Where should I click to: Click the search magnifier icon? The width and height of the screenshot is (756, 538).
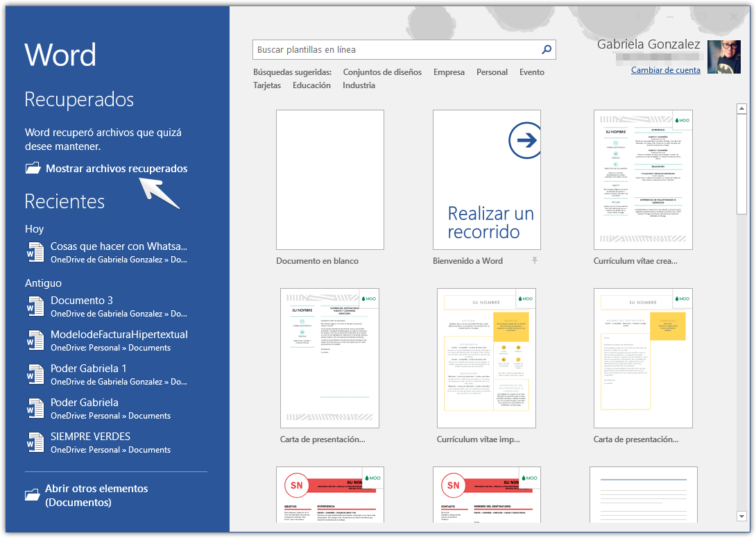[547, 49]
